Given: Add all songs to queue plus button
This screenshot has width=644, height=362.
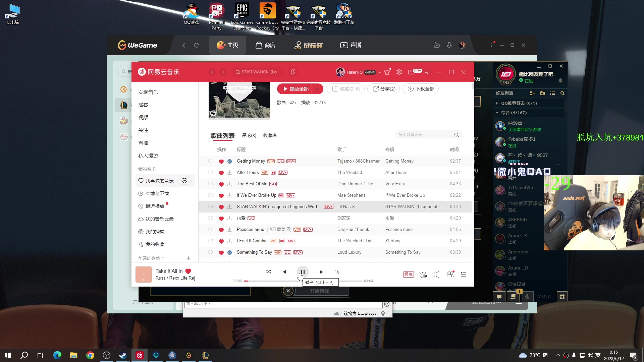Looking at the screenshot, I should (x=317, y=89).
